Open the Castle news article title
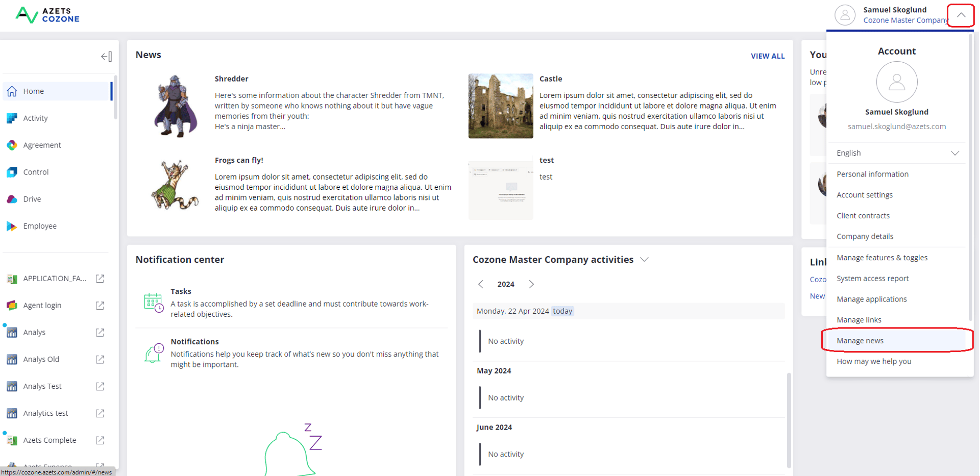The image size is (980, 476). [551, 79]
